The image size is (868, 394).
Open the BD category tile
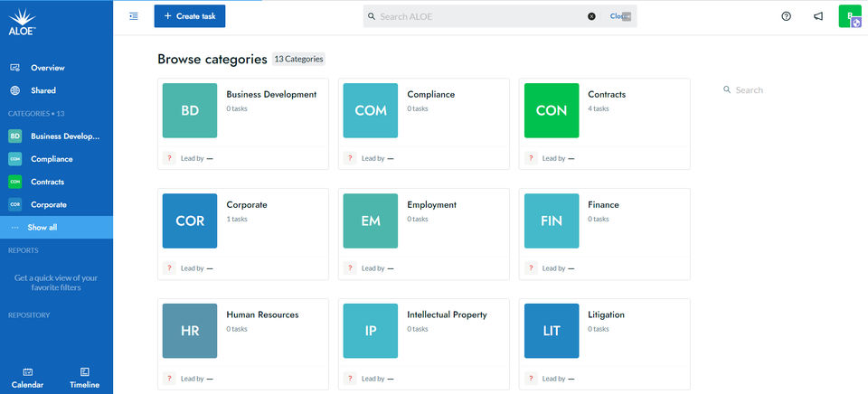click(190, 110)
